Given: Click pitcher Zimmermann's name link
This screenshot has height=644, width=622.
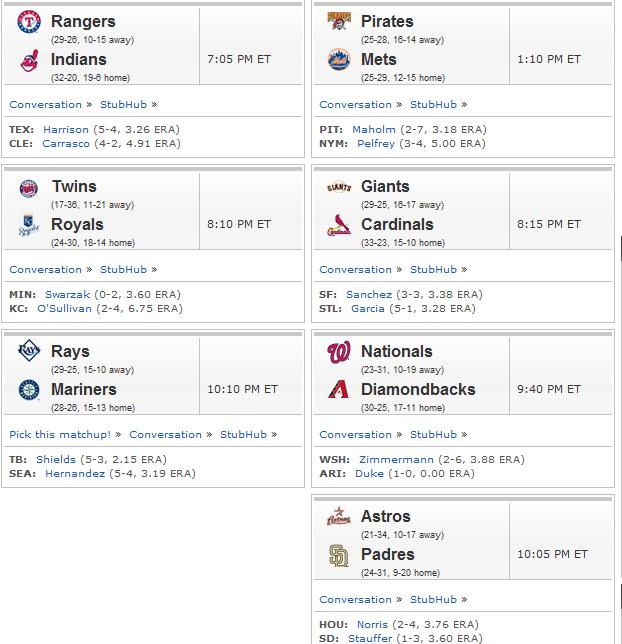Looking at the screenshot, I should click(396, 460).
